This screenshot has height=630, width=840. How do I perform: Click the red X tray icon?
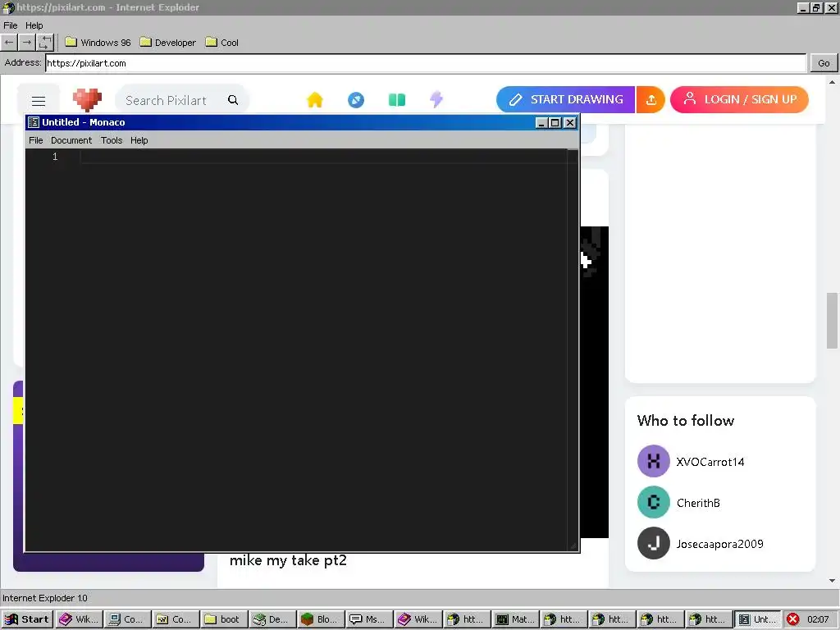(x=793, y=619)
